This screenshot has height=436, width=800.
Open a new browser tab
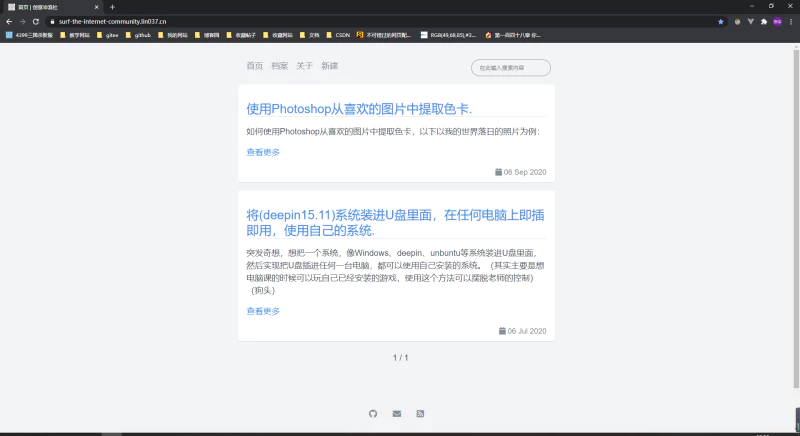112,7
